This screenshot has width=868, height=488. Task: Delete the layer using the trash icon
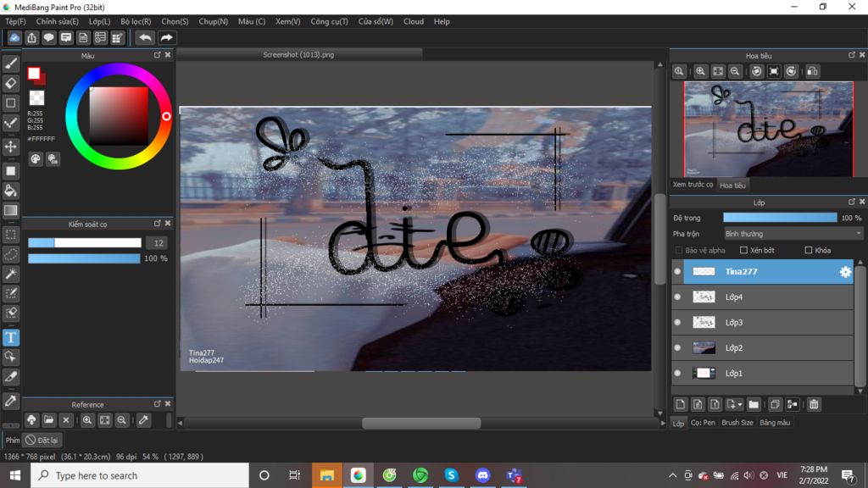(x=814, y=404)
